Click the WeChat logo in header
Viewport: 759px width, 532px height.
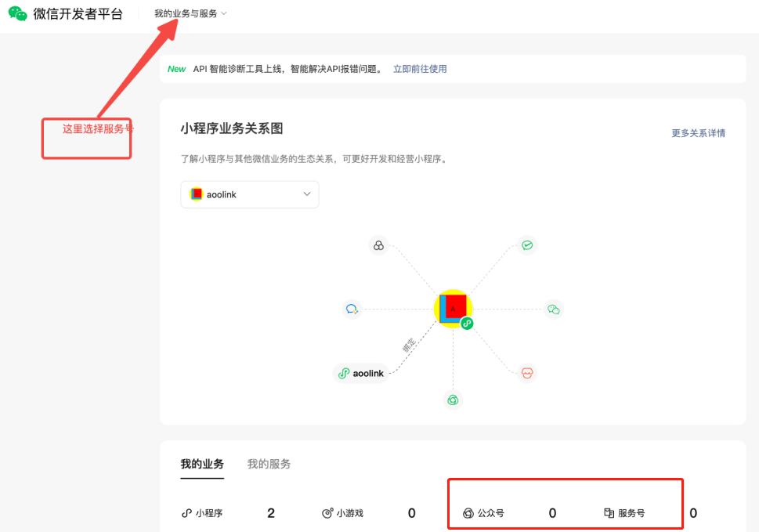(18, 13)
